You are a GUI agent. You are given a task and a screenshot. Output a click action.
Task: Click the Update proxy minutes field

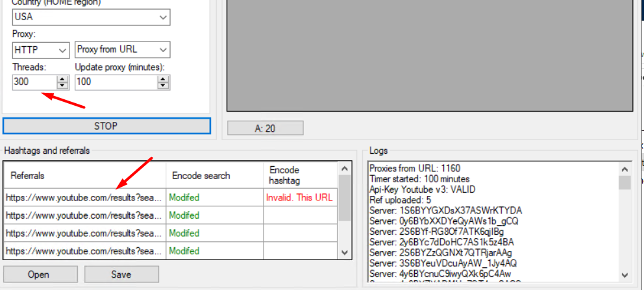116,82
